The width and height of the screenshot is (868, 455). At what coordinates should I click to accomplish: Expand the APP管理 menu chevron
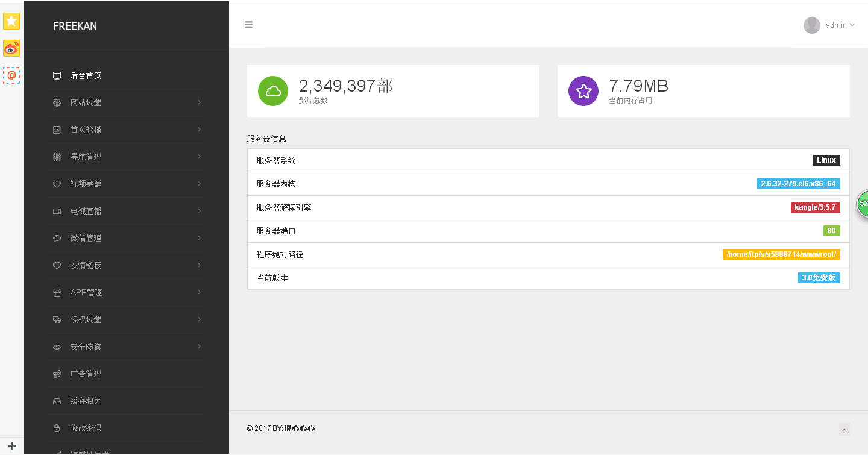(199, 292)
